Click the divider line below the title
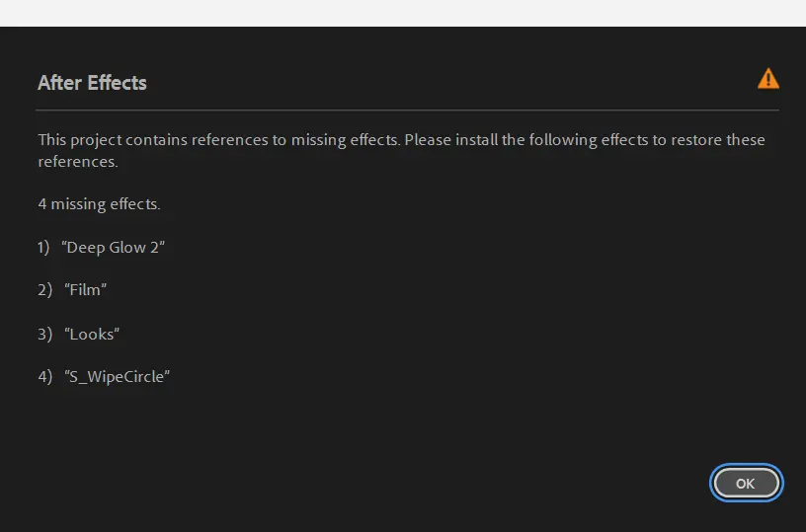This screenshot has width=806, height=532. pyautogui.click(x=407, y=110)
